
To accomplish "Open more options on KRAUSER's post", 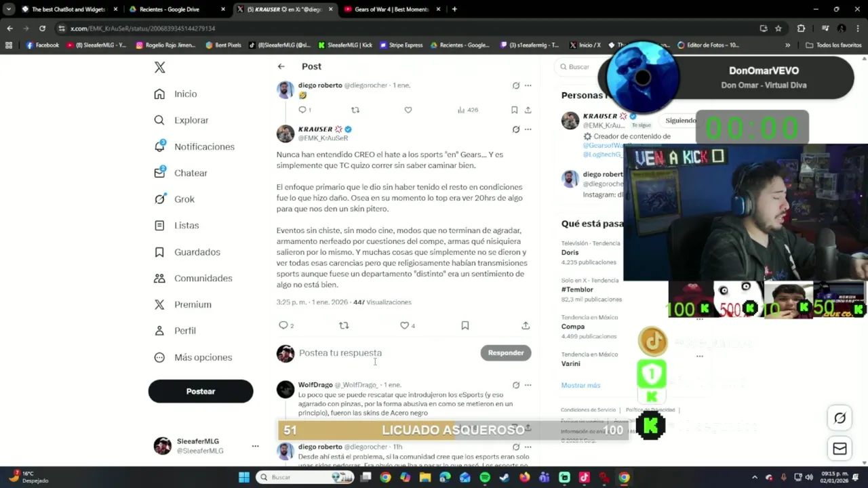I will point(528,129).
